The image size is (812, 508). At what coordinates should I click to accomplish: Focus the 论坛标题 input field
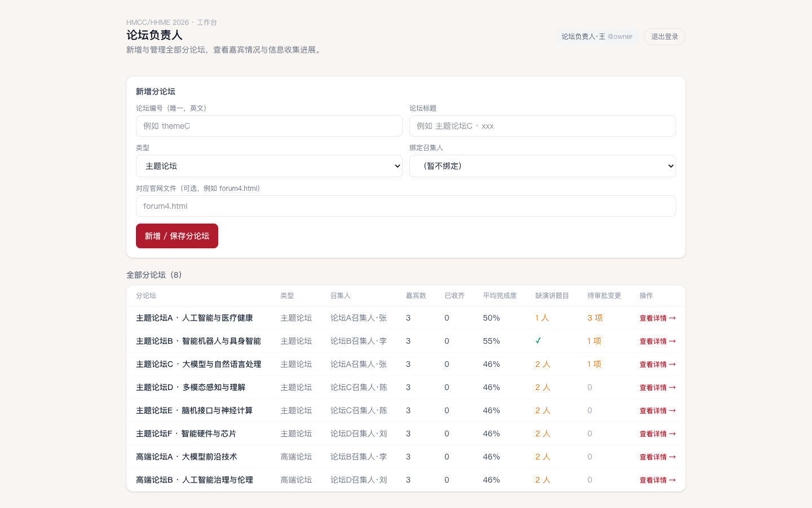542,126
